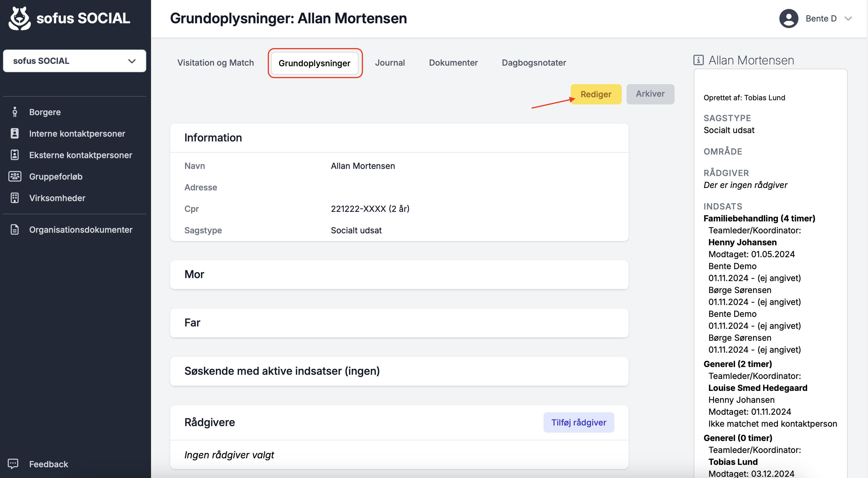Click the Bente D user avatar
This screenshot has height=478, width=868.
(x=789, y=18)
